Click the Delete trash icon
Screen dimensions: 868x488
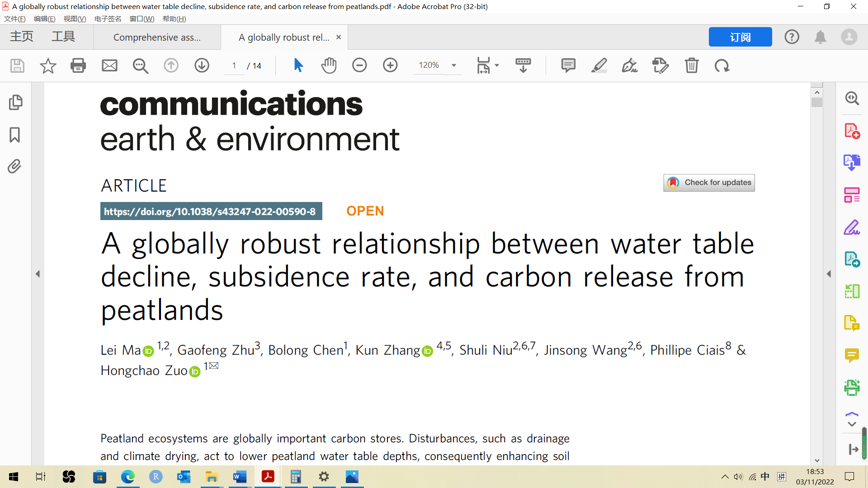tap(691, 66)
